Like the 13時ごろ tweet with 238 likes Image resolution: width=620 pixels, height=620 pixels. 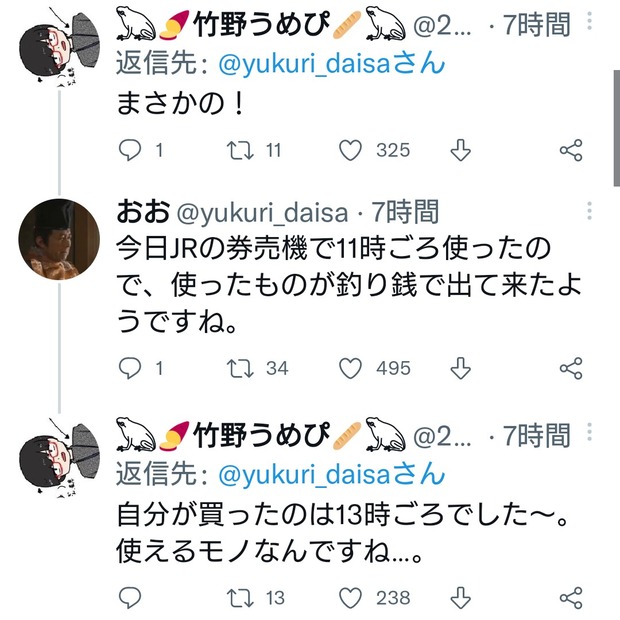click(350, 598)
